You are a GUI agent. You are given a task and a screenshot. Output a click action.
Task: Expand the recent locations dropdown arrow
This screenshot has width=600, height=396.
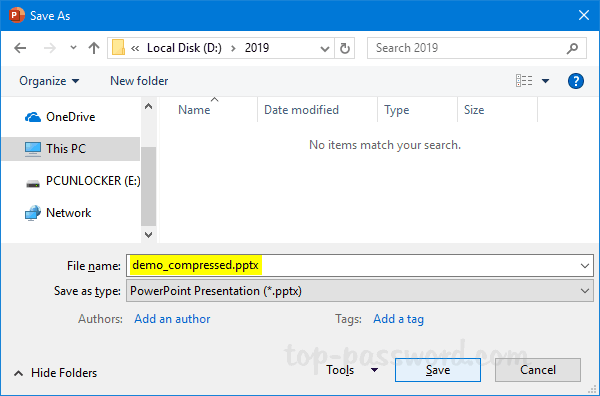[x=73, y=48]
